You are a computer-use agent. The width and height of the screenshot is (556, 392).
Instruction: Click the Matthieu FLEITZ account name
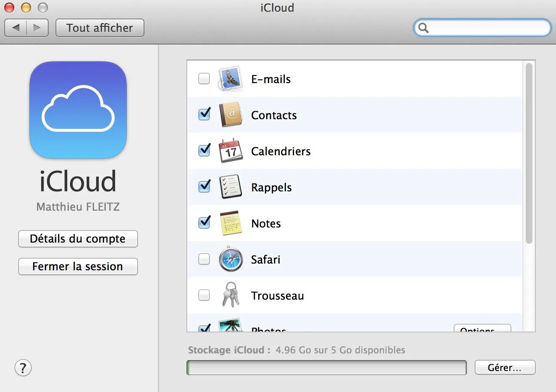pos(78,206)
